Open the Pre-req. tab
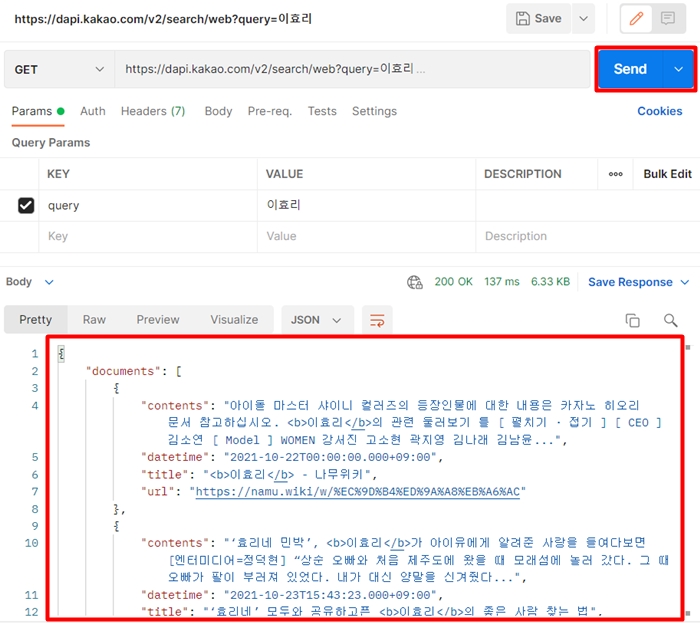The width and height of the screenshot is (700, 624). [270, 111]
